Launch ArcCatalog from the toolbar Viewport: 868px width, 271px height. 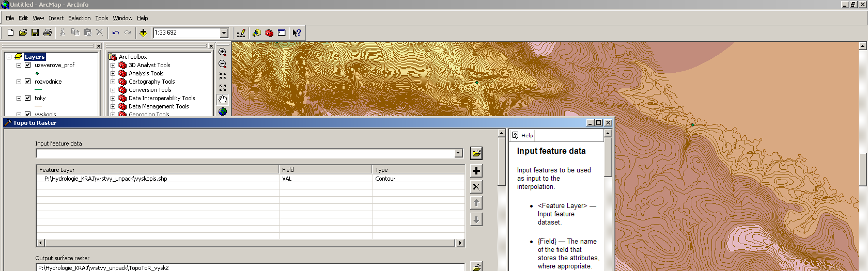(257, 33)
